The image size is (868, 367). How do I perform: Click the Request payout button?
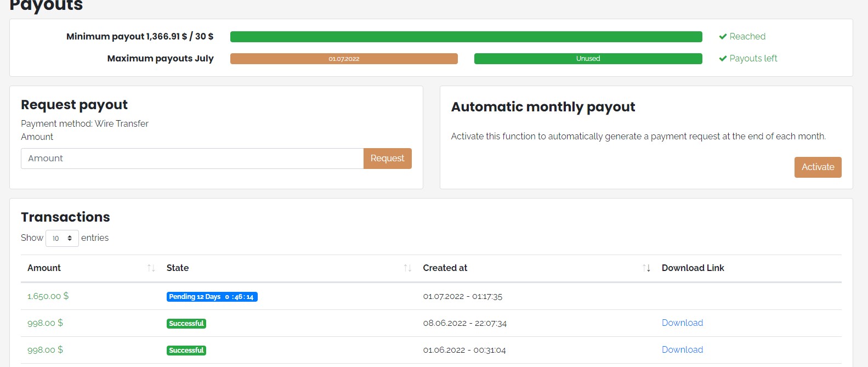387,159
